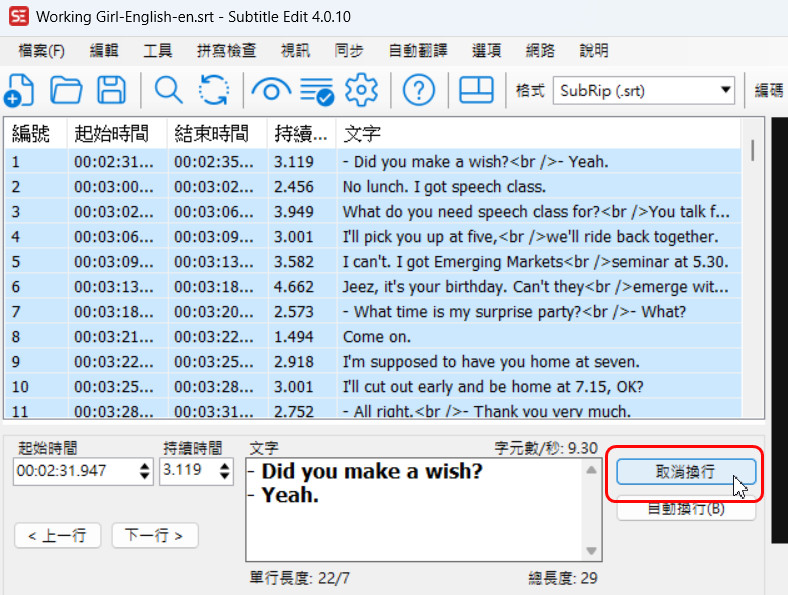The width and height of the screenshot is (788, 595).
Task: Go to previous line with 上一行 button
Action: point(58,535)
